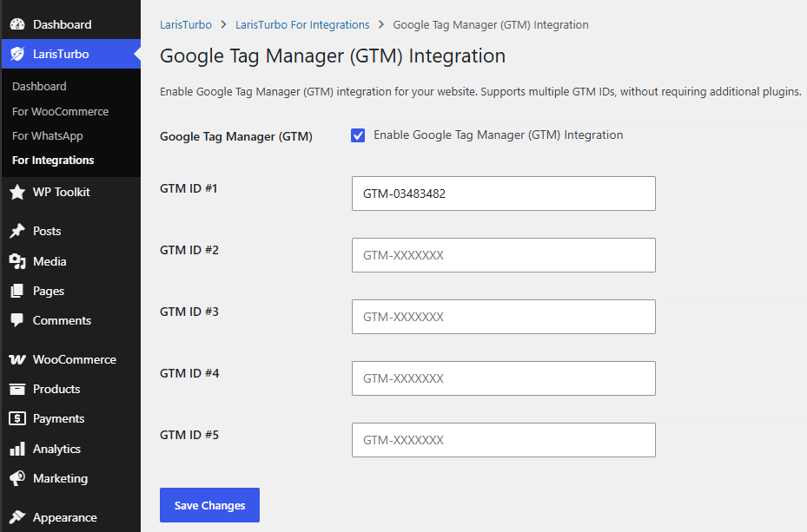Click the Appearance paintbrush icon
This screenshot has width=807, height=532.
[17, 517]
